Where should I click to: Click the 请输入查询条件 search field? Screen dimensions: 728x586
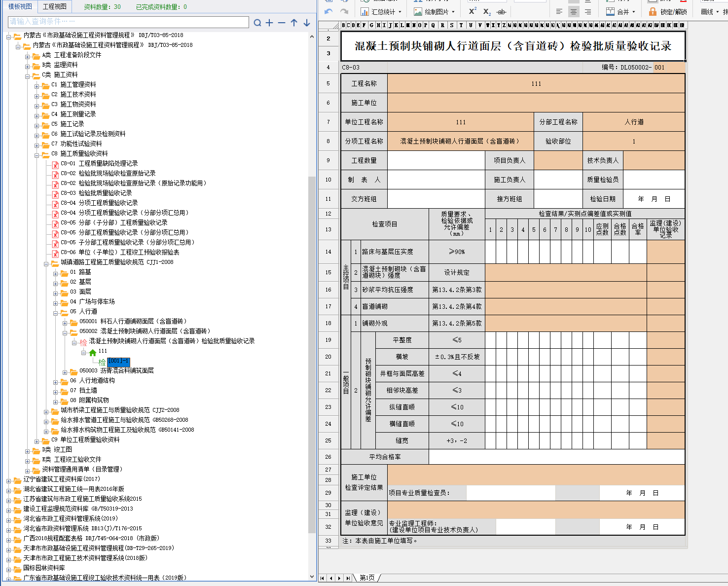pos(129,22)
